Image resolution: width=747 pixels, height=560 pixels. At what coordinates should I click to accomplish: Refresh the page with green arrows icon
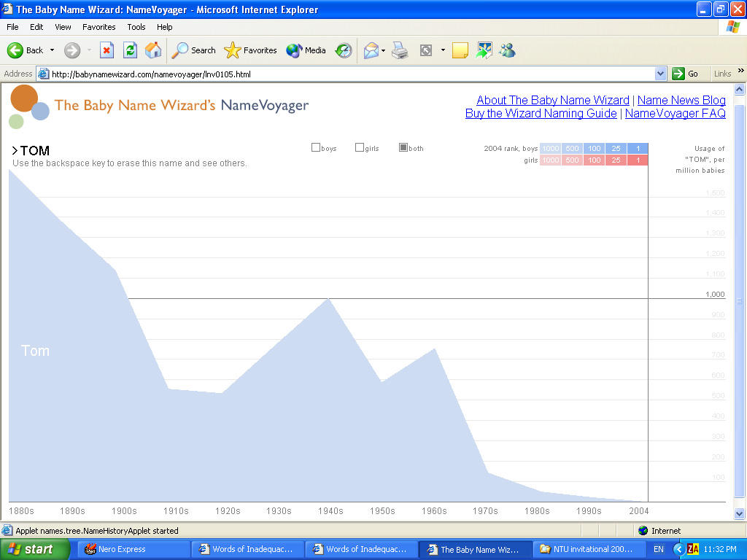point(130,50)
